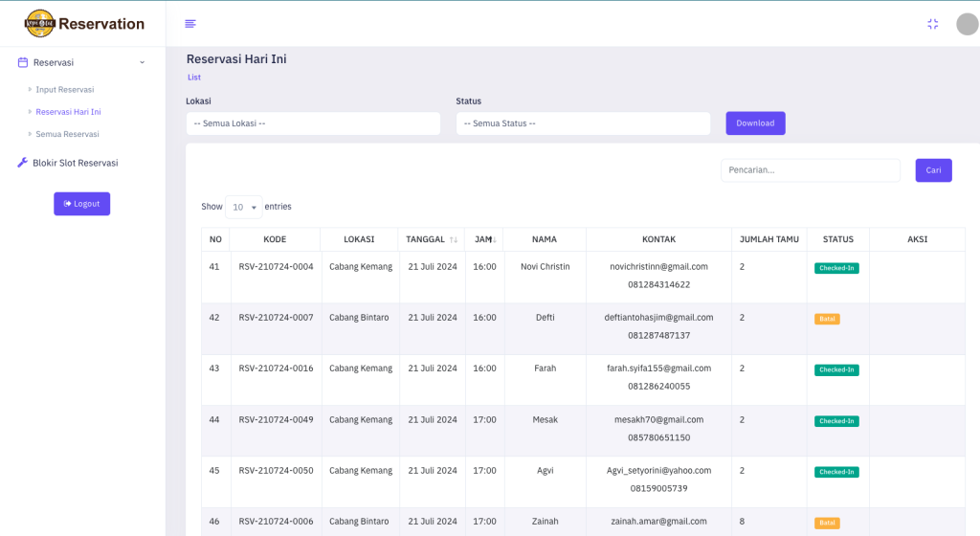Screen dimensions: 980x536
Task: Open the Semua Lokasi dropdown
Action: tap(313, 123)
